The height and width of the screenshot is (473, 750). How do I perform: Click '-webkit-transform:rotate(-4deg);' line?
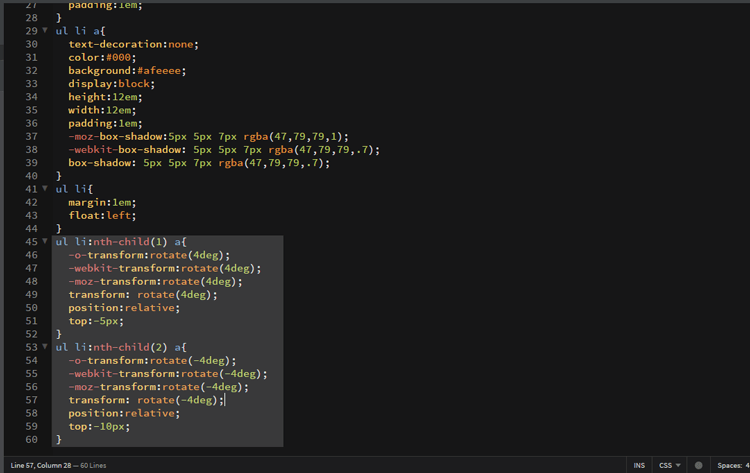coord(168,374)
